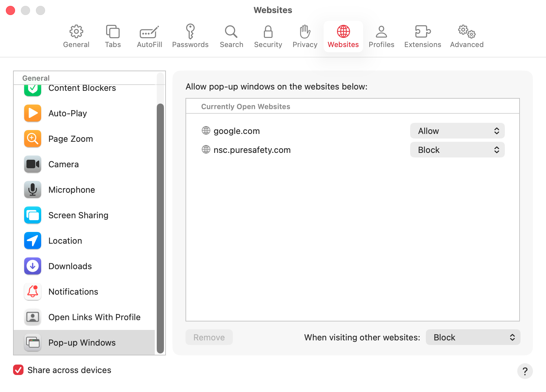Change google.com from Allow
This screenshot has height=392, width=546.
point(457,131)
